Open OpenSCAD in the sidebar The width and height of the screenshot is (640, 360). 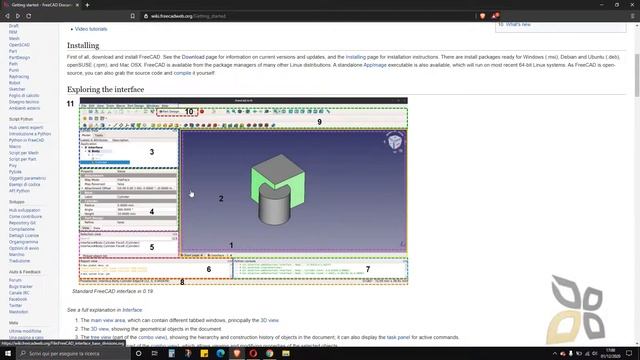19,45
